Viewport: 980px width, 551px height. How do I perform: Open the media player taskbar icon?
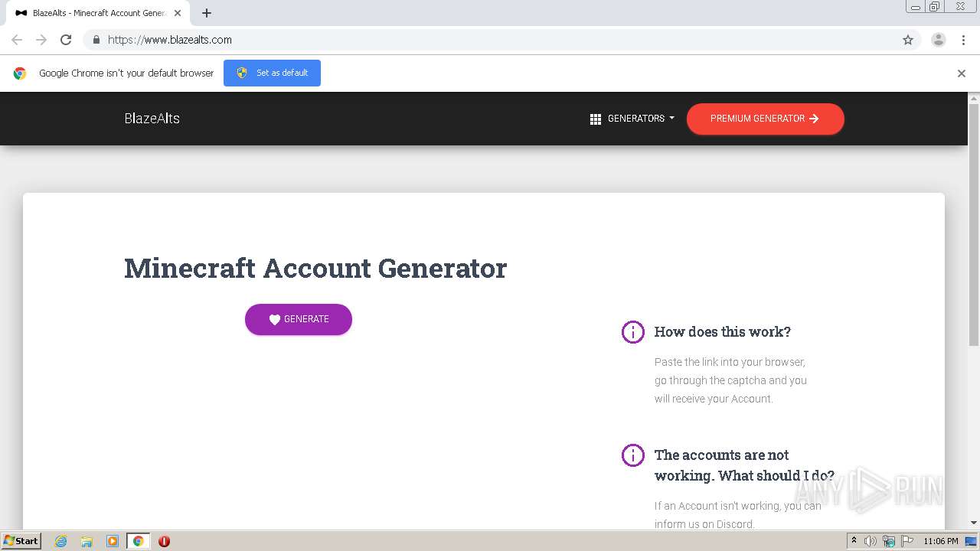click(x=113, y=541)
